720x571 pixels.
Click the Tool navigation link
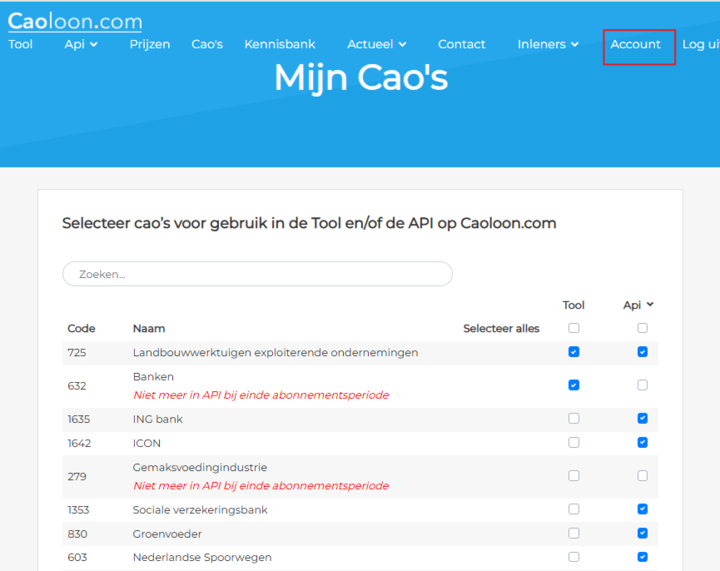tap(20, 44)
